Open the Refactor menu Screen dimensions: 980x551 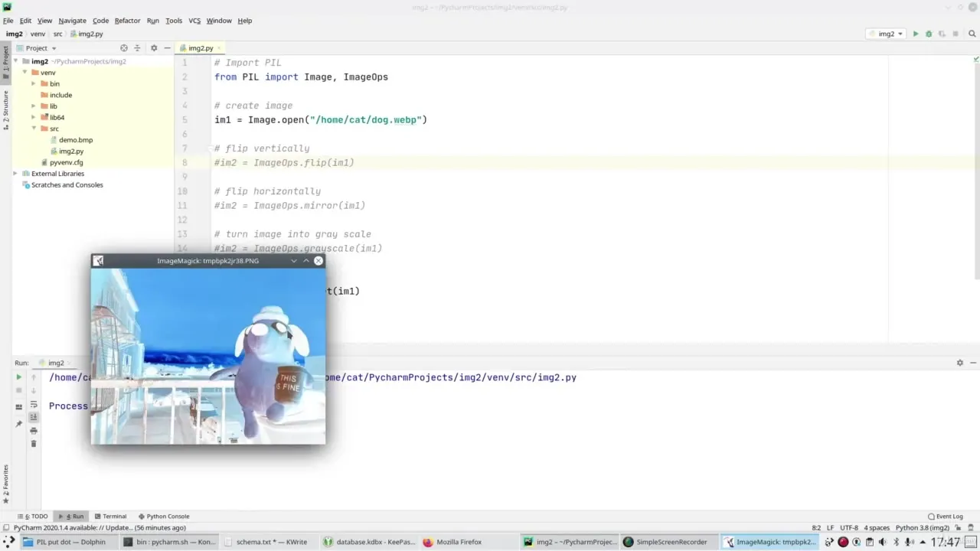tap(127, 21)
